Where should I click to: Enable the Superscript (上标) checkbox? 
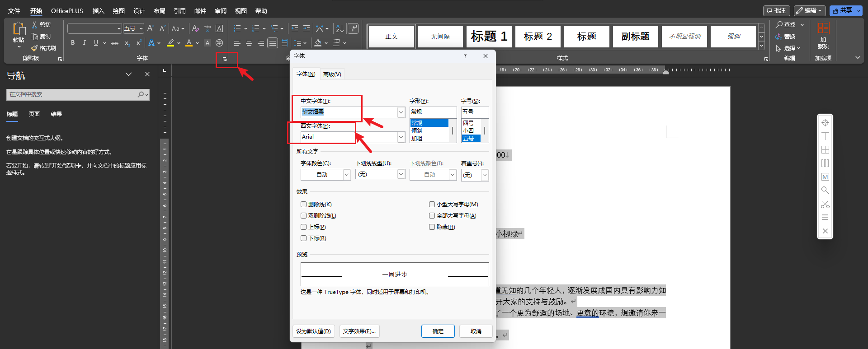point(304,227)
